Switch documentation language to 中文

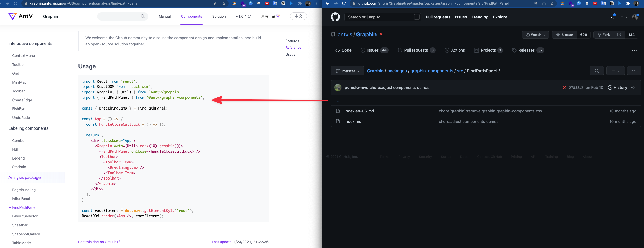pyautogui.click(x=298, y=16)
